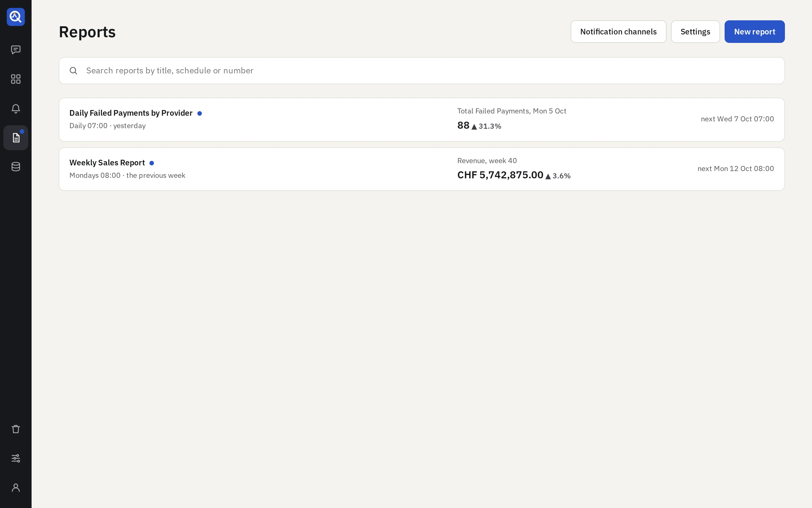Open the user profile icon
This screenshot has width=812, height=508.
pyautogui.click(x=16, y=487)
